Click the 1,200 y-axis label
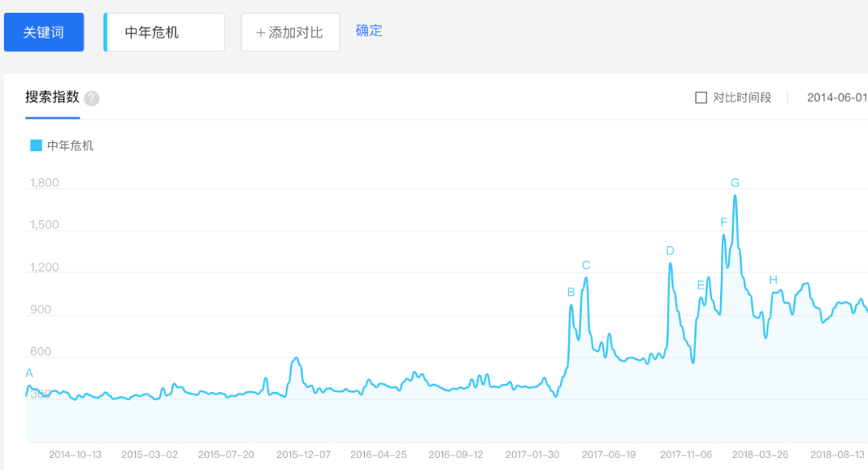868x470 pixels. click(x=44, y=268)
